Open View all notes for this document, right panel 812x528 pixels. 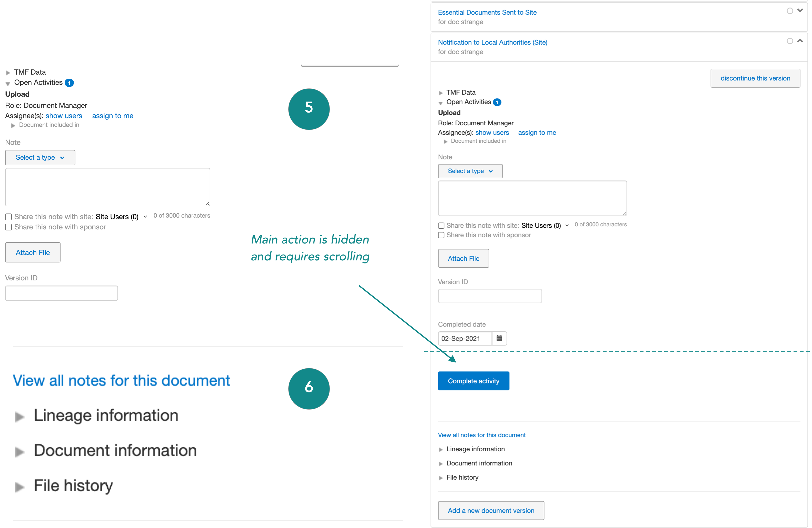click(x=481, y=435)
